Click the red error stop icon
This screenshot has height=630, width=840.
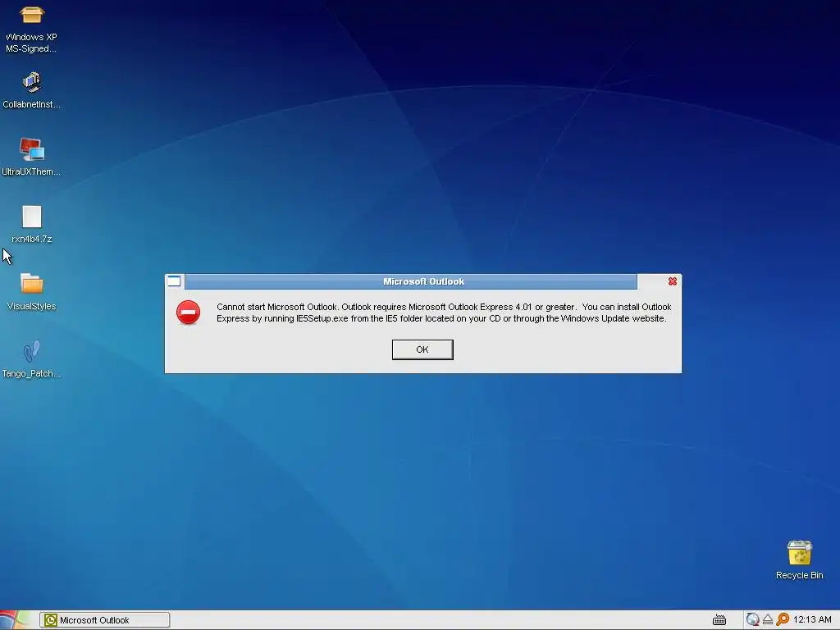tap(188, 313)
